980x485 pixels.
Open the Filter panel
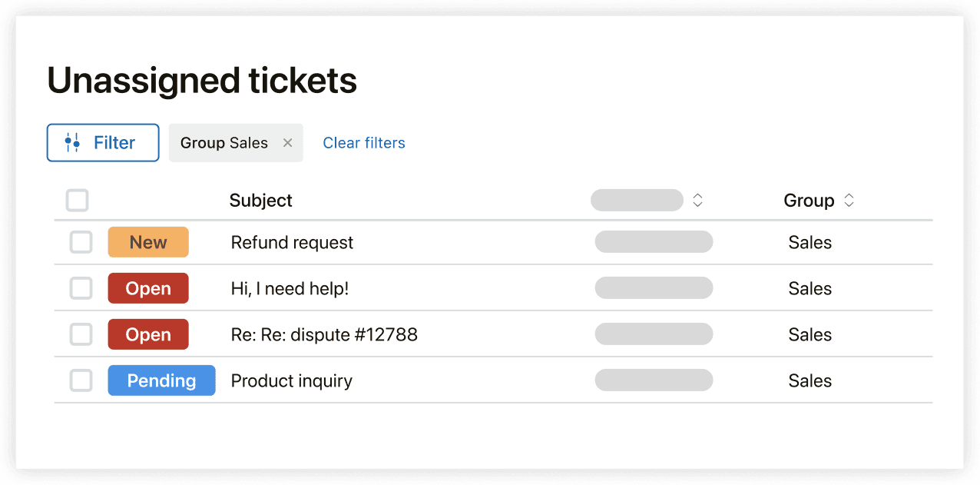click(103, 142)
